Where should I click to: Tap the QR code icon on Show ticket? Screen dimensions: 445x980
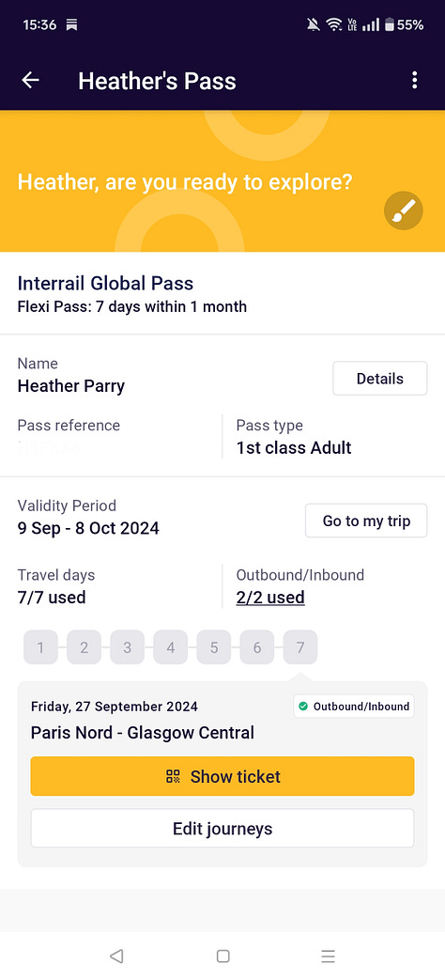click(173, 777)
